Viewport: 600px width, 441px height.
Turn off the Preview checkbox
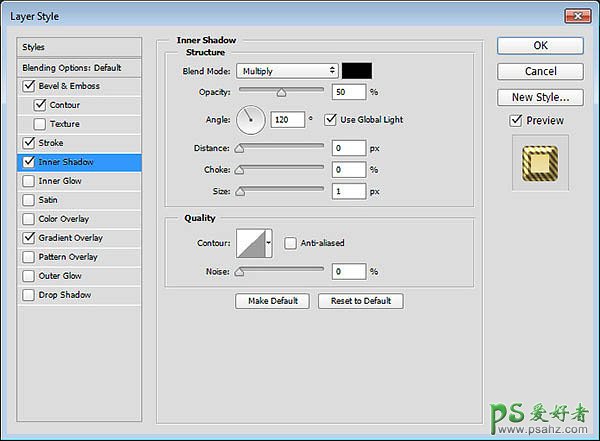[516, 121]
